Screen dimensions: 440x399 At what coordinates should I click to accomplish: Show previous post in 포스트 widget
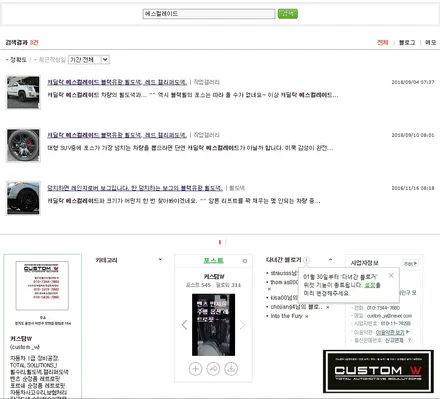pyautogui.click(x=184, y=325)
